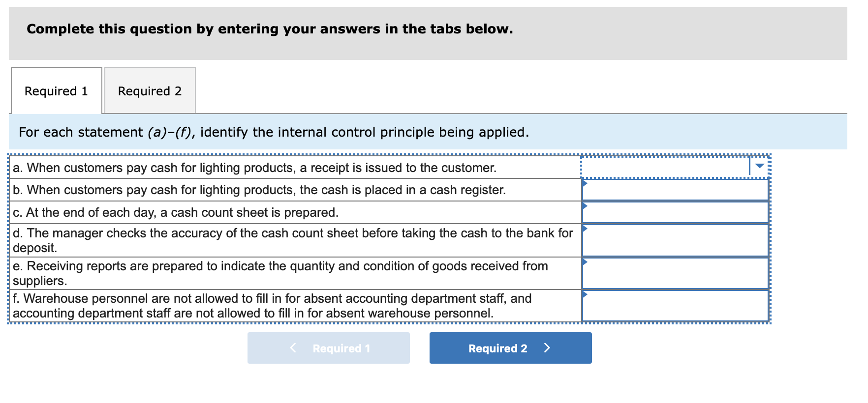Click the blue expand marker on row f
The height and width of the screenshot is (403, 868).
[585, 293]
